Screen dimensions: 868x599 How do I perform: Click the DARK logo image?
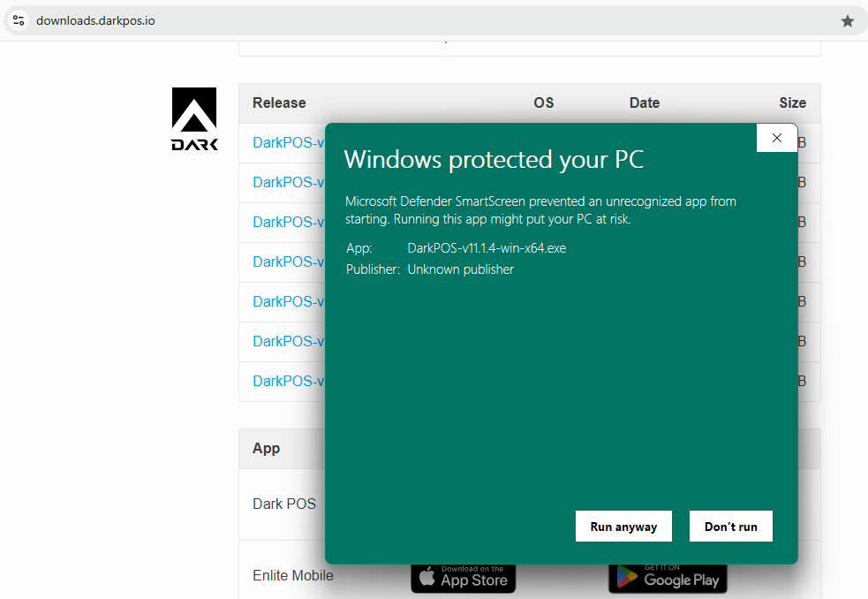(x=194, y=118)
